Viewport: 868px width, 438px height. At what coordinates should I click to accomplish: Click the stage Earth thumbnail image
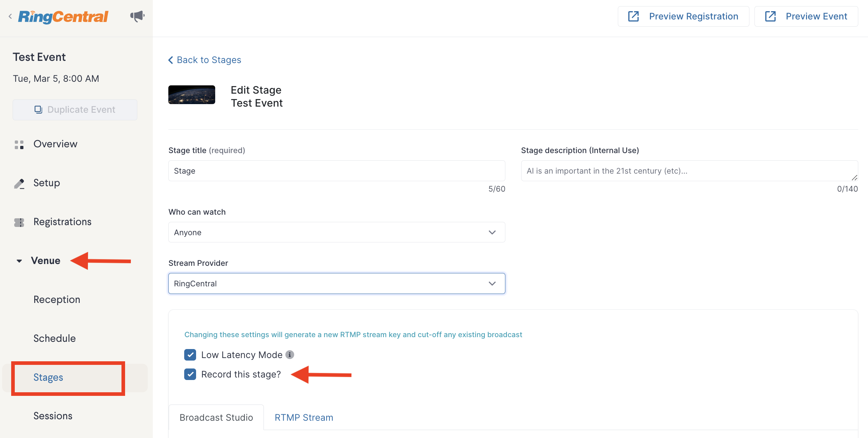point(192,95)
